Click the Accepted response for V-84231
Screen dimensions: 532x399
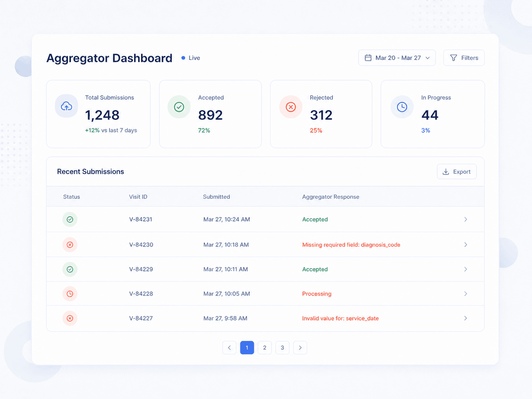pos(315,219)
